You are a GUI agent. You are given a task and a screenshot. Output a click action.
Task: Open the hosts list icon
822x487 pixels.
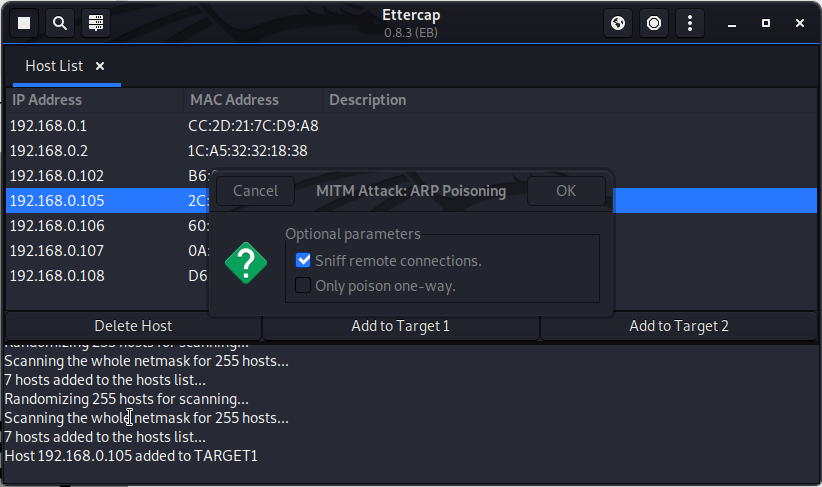(x=96, y=23)
